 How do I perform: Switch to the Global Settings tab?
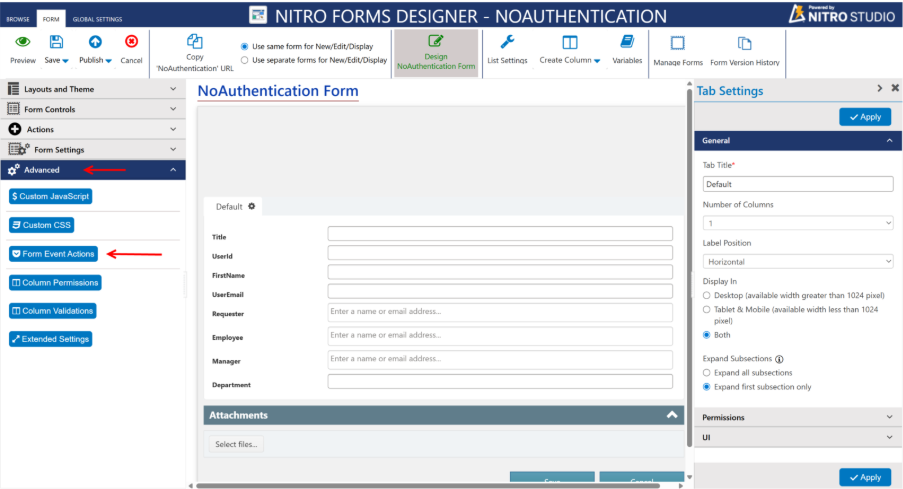coord(97,19)
